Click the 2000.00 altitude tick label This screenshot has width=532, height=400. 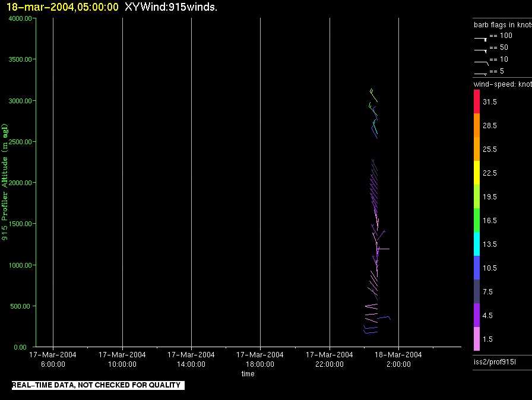point(20,183)
